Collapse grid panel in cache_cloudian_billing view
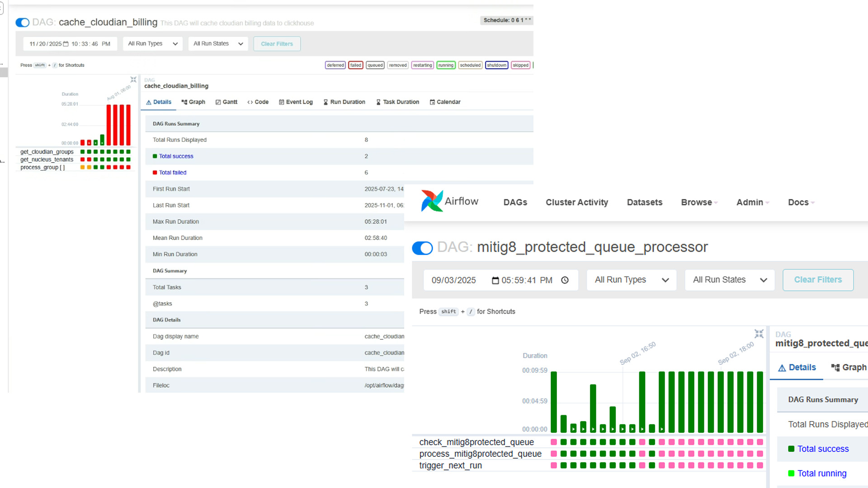Screen dimensions: 868x488 (x=133, y=80)
